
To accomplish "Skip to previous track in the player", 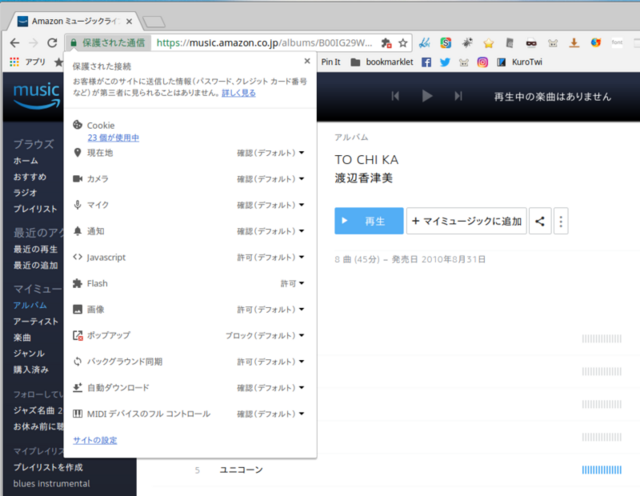I will coord(395,96).
